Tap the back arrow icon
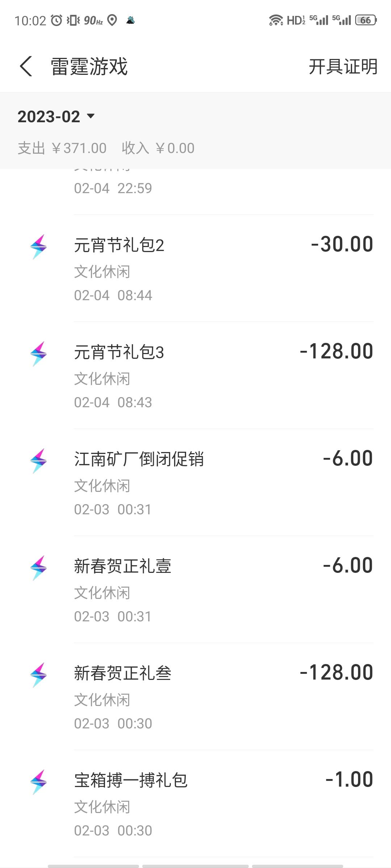 pyautogui.click(x=26, y=66)
